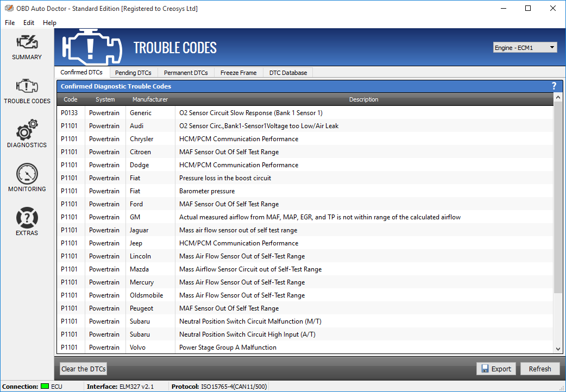This screenshot has height=392, width=566.
Task: Select the Mercury manufacturer row
Action: (x=305, y=282)
